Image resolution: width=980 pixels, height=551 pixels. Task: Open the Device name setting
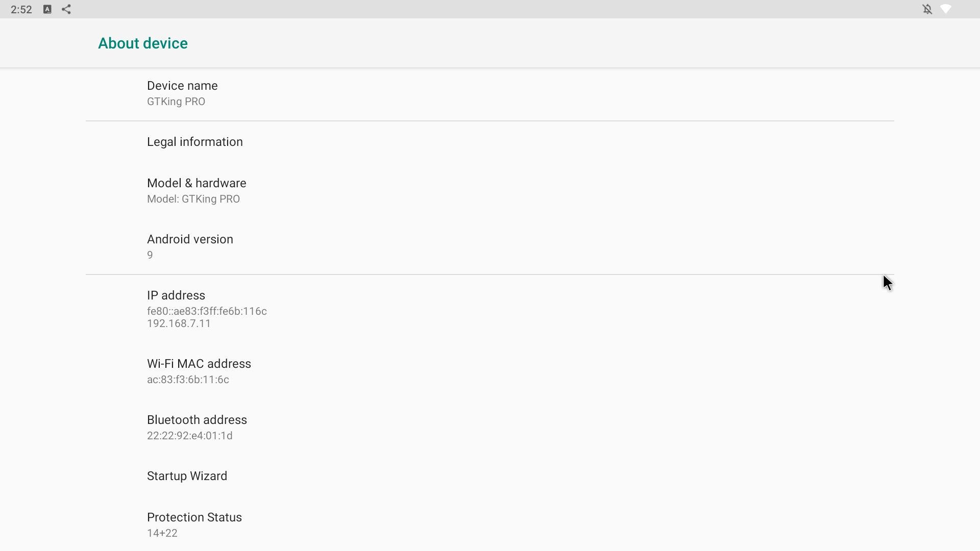(x=490, y=93)
